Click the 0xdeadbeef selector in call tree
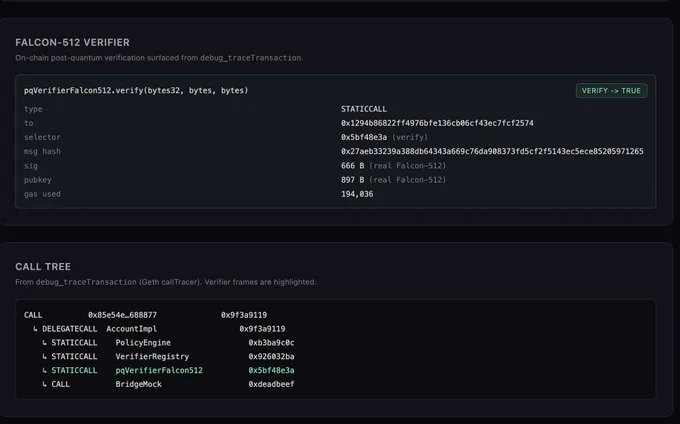Viewport: 680px width, 424px height. tap(271, 384)
